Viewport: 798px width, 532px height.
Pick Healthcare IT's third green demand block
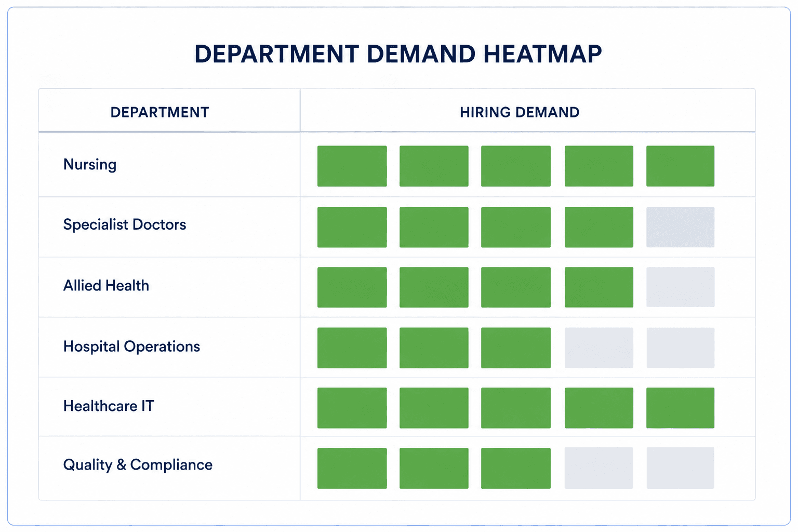pyautogui.click(x=516, y=408)
